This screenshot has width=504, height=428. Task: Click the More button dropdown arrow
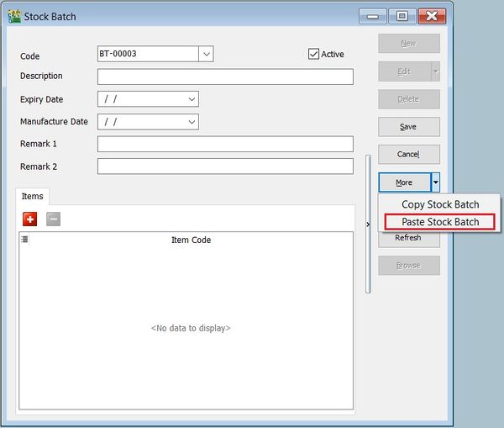pyautogui.click(x=435, y=182)
